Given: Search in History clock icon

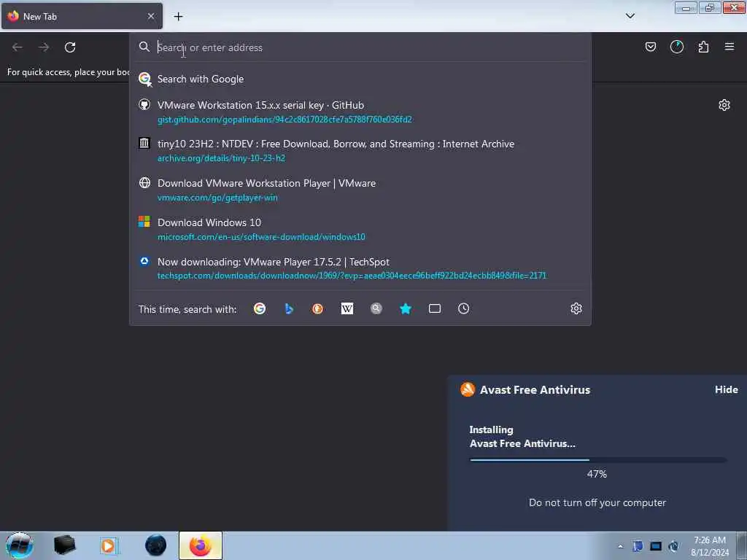Looking at the screenshot, I should pyautogui.click(x=463, y=308).
